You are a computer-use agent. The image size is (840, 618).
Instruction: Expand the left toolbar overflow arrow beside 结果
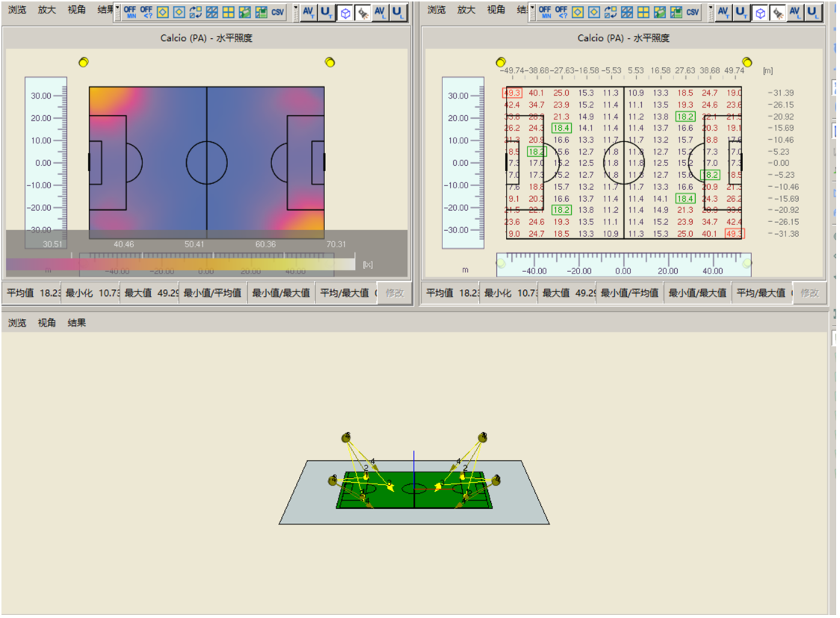pyautogui.click(x=117, y=7)
